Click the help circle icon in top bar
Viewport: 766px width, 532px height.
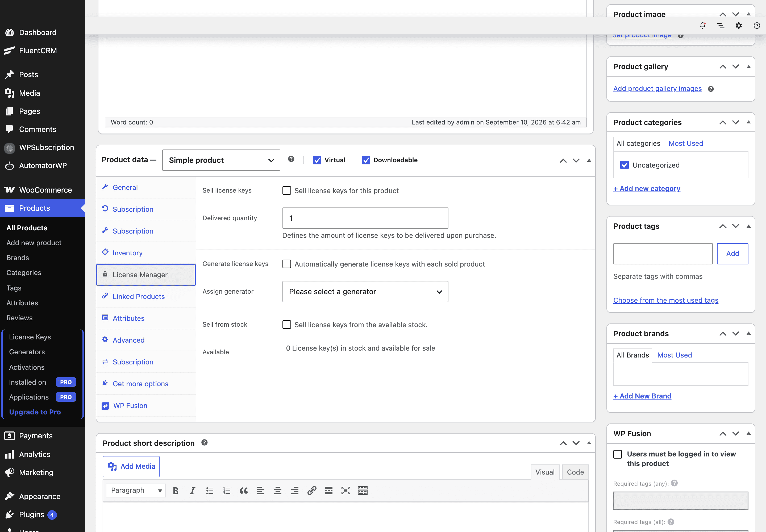(x=757, y=26)
